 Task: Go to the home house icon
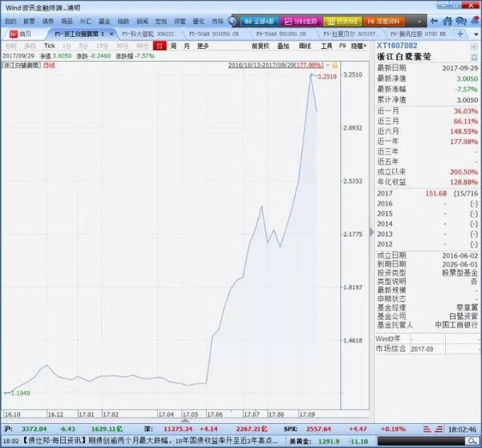pyautogui.click(x=447, y=21)
